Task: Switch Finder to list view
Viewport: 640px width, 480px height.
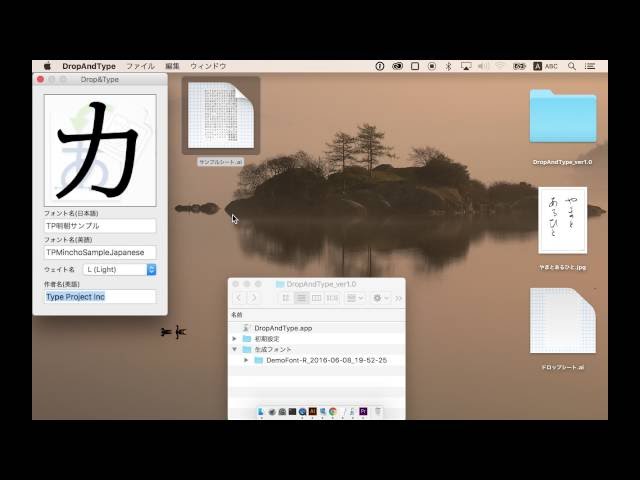Action: pos(301,298)
